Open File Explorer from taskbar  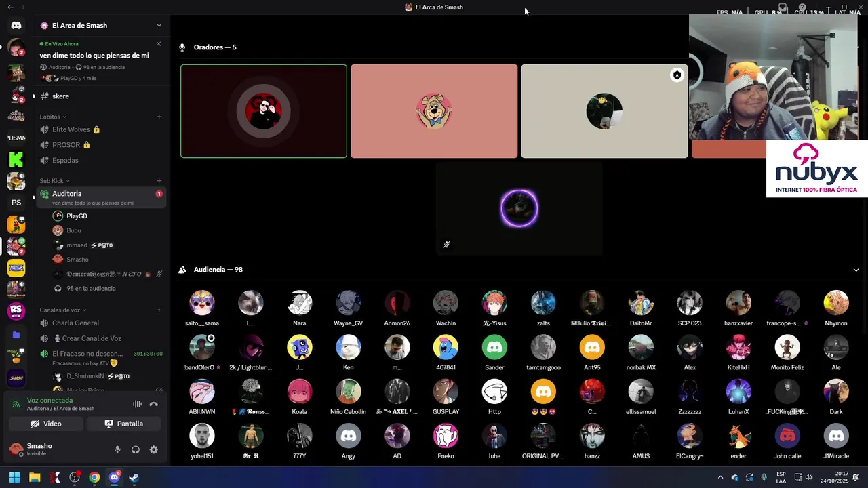(x=35, y=477)
